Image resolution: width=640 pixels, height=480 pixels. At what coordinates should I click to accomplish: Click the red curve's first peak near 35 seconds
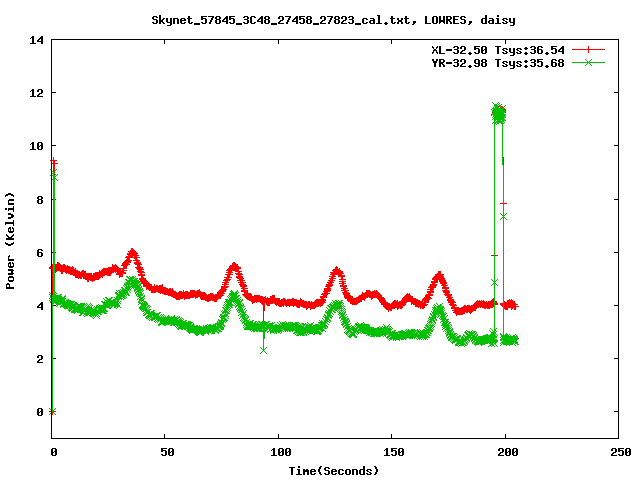132,253
